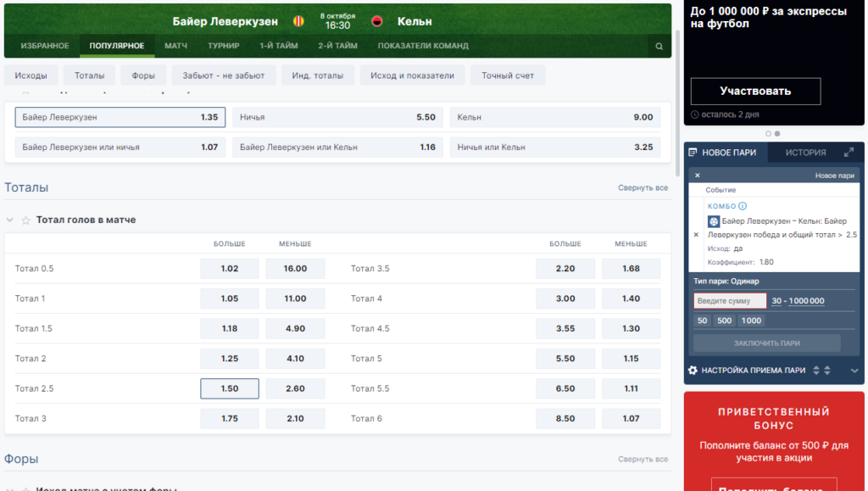Collapse the 'Тотал голов в матче' section
The height and width of the screenshot is (491, 868).
point(9,220)
